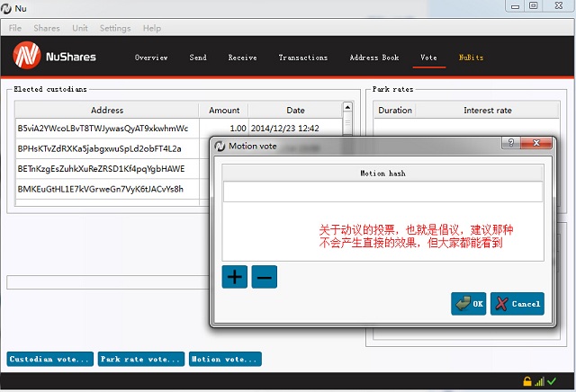Select custodian address starting with B5viA2
576x392 pixels.
pyautogui.click(x=103, y=129)
